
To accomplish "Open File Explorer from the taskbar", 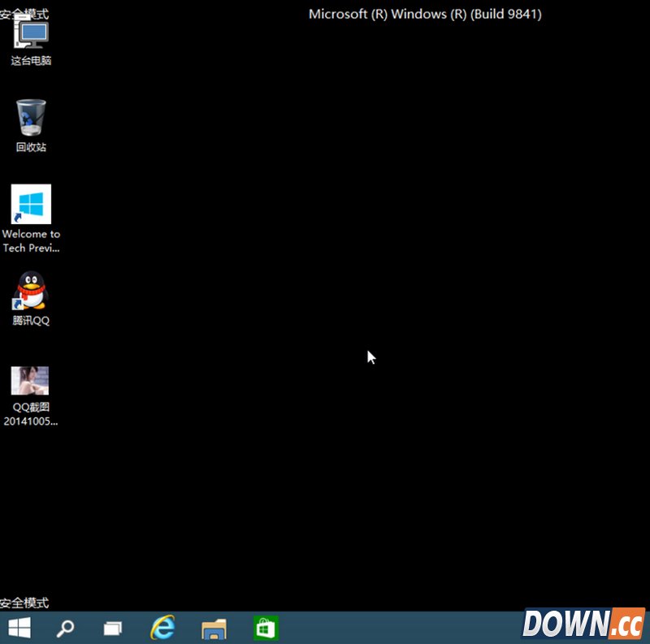I will pyautogui.click(x=214, y=628).
